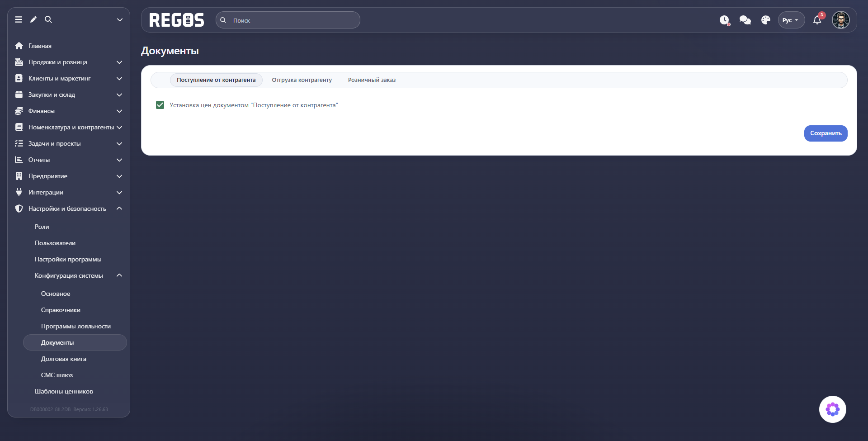
Task: Click the sidebar magnifier search icon
Action: 48,19
